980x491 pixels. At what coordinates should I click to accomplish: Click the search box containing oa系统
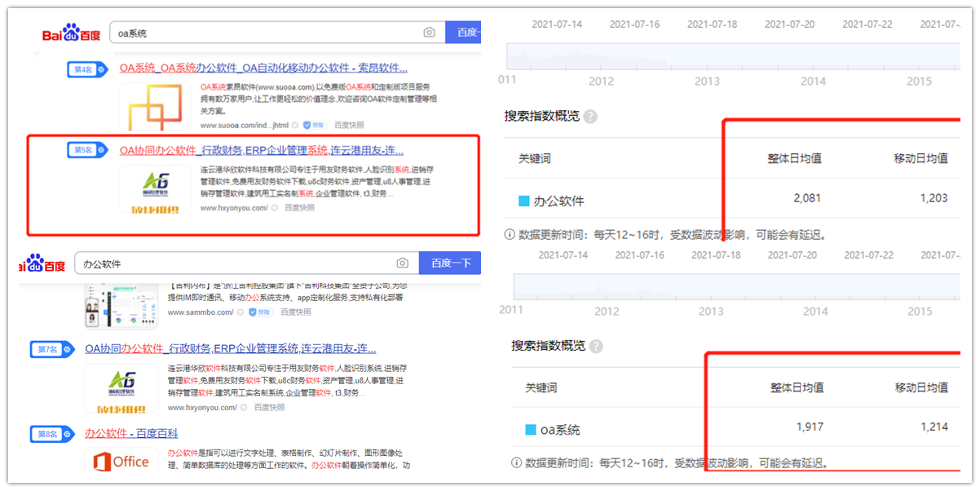(277, 33)
